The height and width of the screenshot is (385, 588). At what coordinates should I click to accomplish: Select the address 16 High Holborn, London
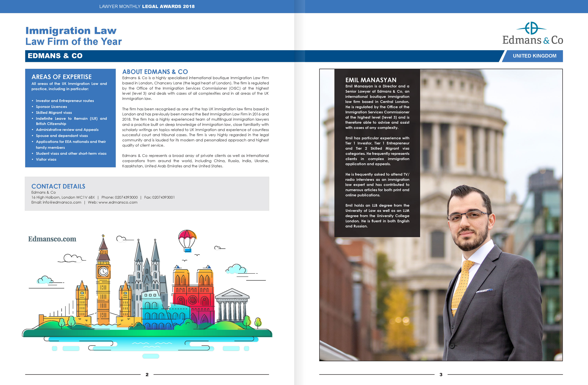point(63,197)
